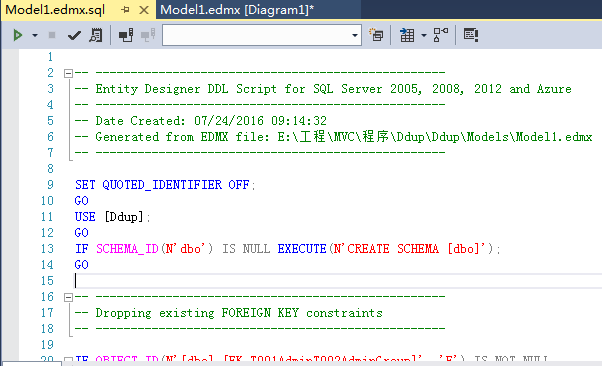Screen dimensions: 602x366
Task: Close the Model1.edmx.sql tab
Action: click(144, 10)
